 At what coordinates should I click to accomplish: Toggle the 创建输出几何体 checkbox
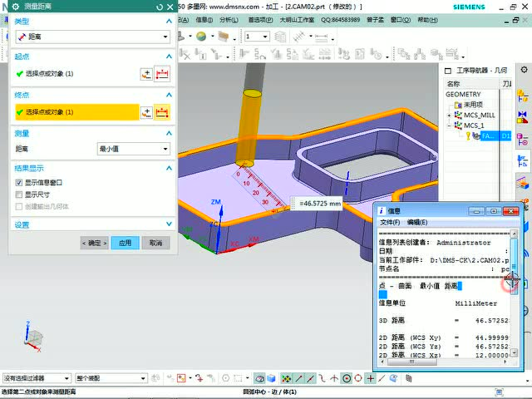pos(19,206)
